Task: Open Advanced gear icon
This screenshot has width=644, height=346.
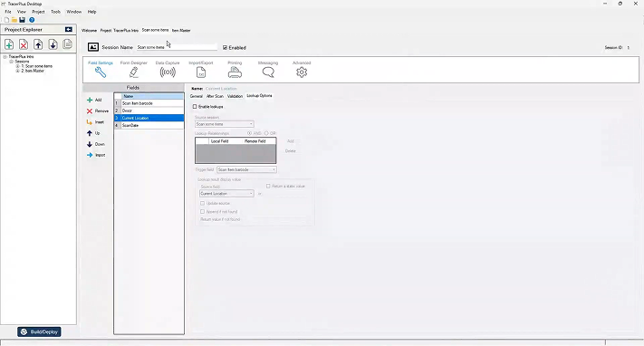Action: click(302, 72)
